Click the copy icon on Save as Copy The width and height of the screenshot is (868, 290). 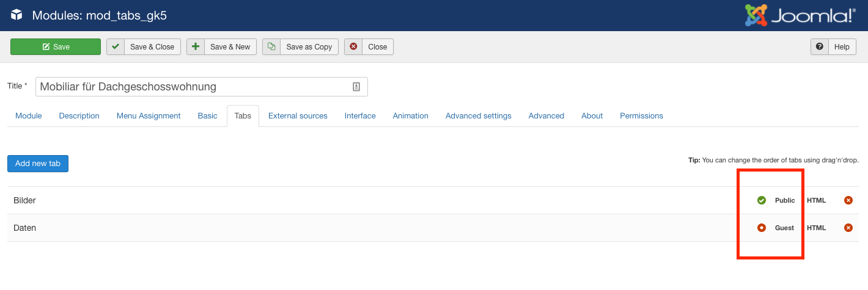click(x=271, y=47)
